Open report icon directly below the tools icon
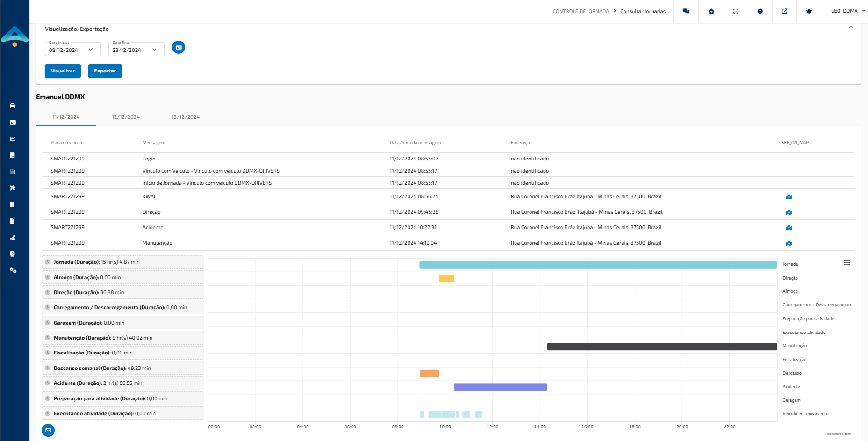The height and width of the screenshot is (441, 868). click(x=13, y=204)
